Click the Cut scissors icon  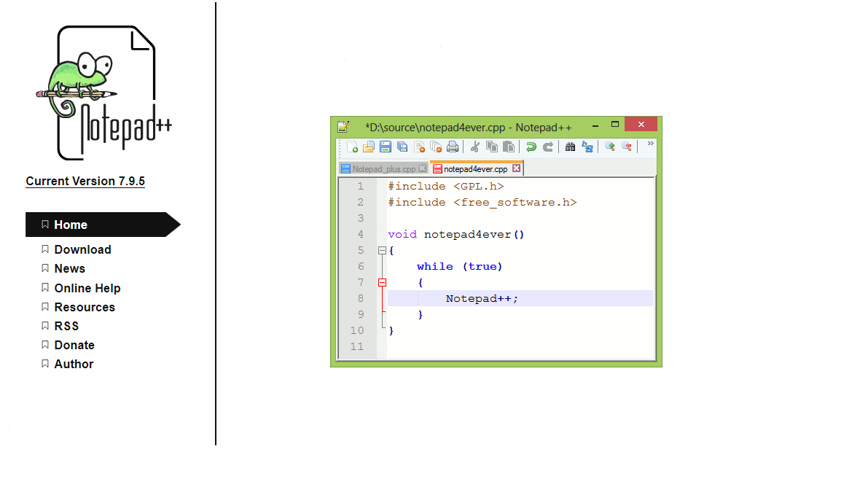[474, 147]
